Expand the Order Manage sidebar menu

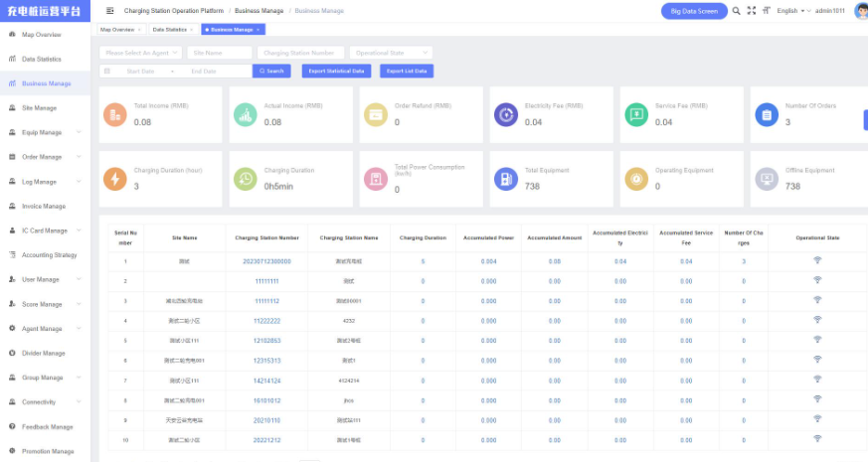tap(45, 157)
